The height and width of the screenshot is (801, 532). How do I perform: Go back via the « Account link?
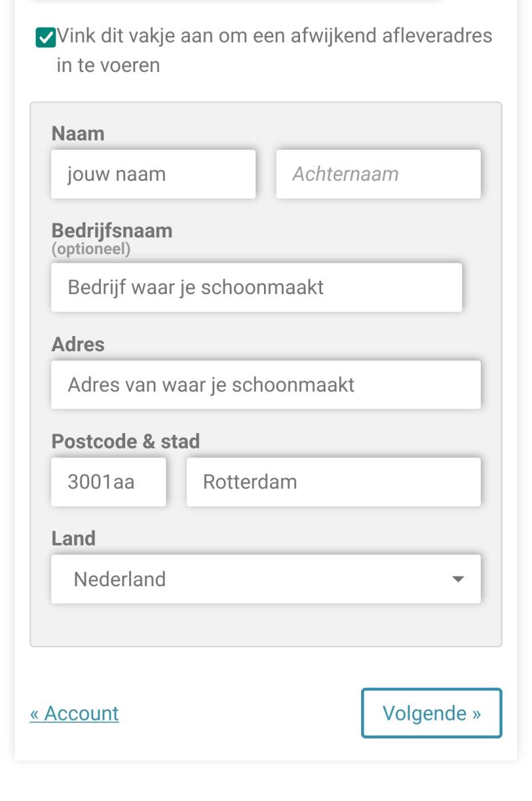pyautogui.click(x=74, y=713)
